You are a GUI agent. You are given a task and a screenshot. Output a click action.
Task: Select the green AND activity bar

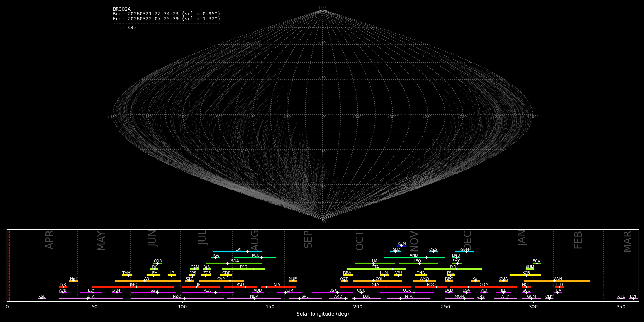point(414,258)
